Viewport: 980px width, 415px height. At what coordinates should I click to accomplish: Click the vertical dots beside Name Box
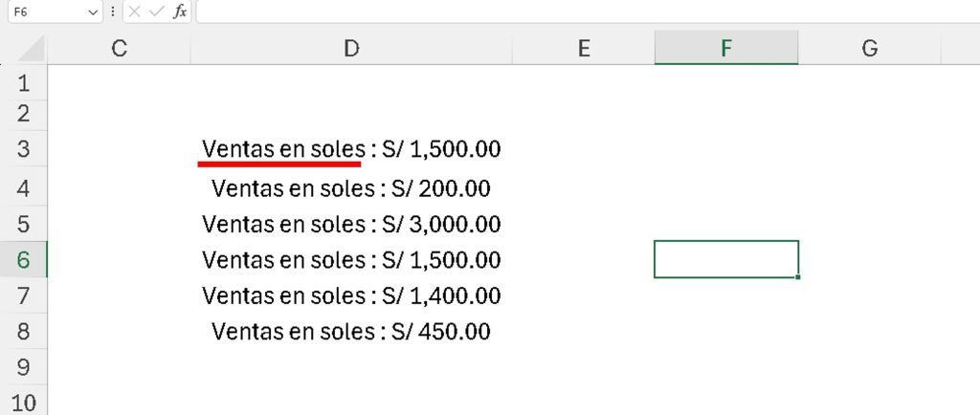[113, 11]
